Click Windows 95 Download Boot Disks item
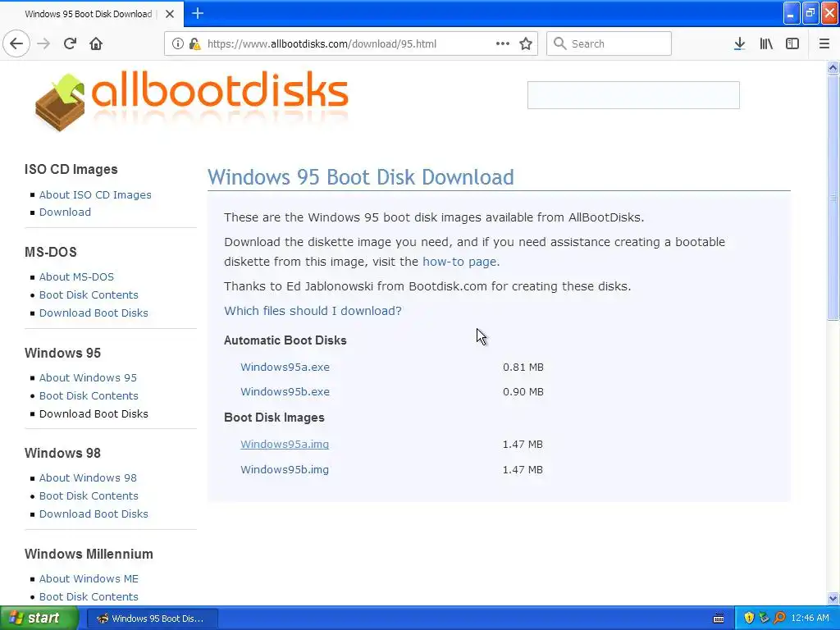 tap(94, 413)
